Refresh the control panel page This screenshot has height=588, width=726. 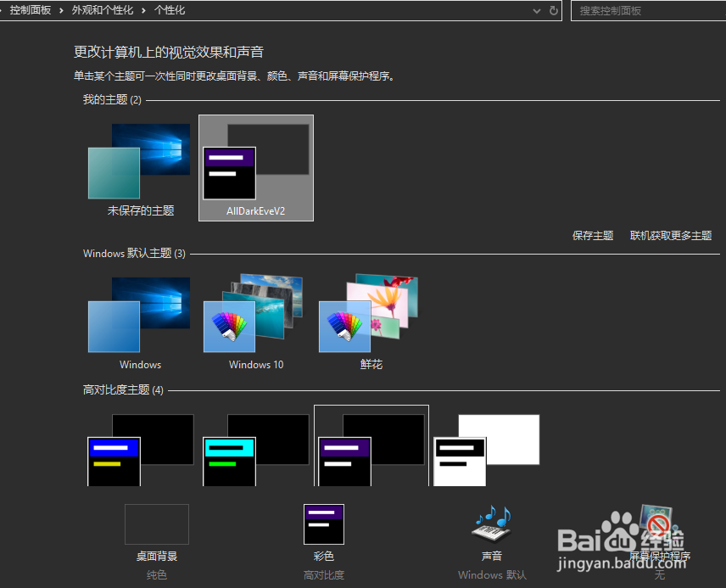tap(553, 10)
